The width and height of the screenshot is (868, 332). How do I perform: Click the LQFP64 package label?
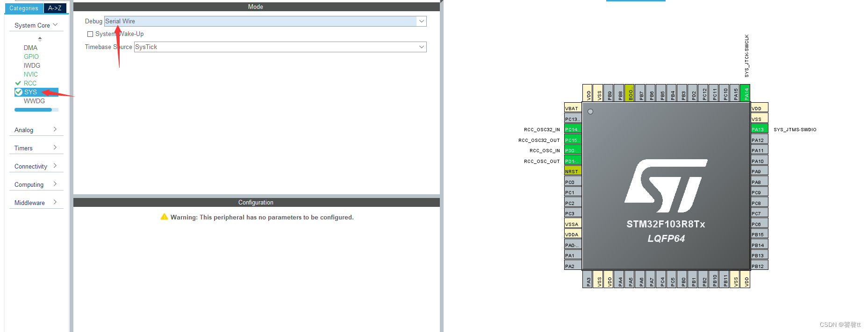(x=666, y=239)
